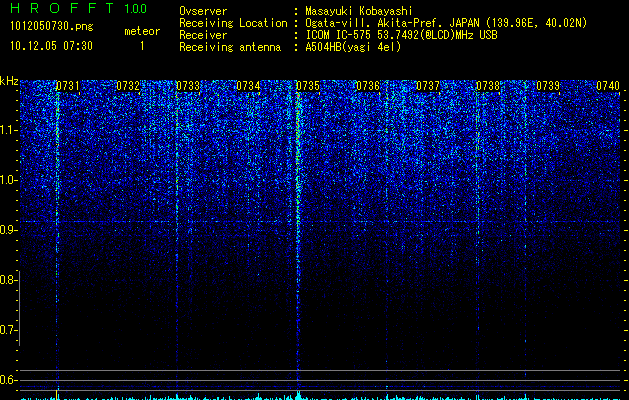The width and height of the screenshot is (629, 400).
Task: Click the 0.7 frequency axis label
Action: click(x=9, y=330)
